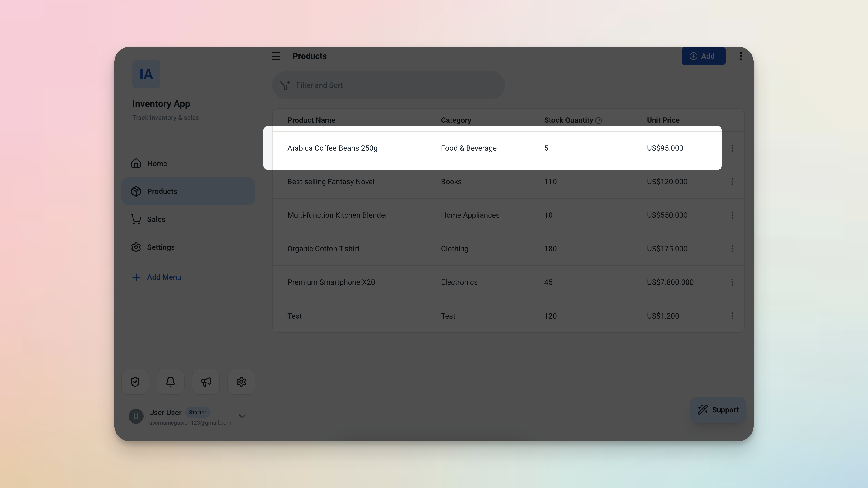
Task: Click the Products page heading
Action: tap(309, 56)
